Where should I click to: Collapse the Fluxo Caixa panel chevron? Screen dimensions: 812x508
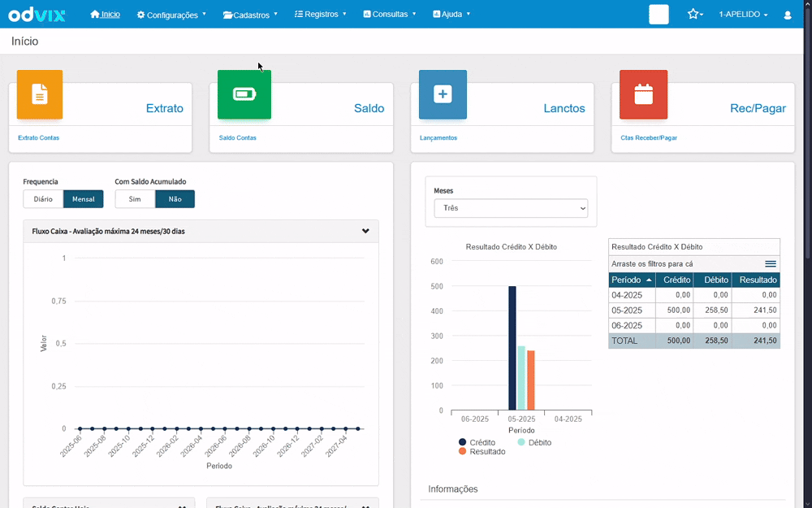click(x=365, y=231)
